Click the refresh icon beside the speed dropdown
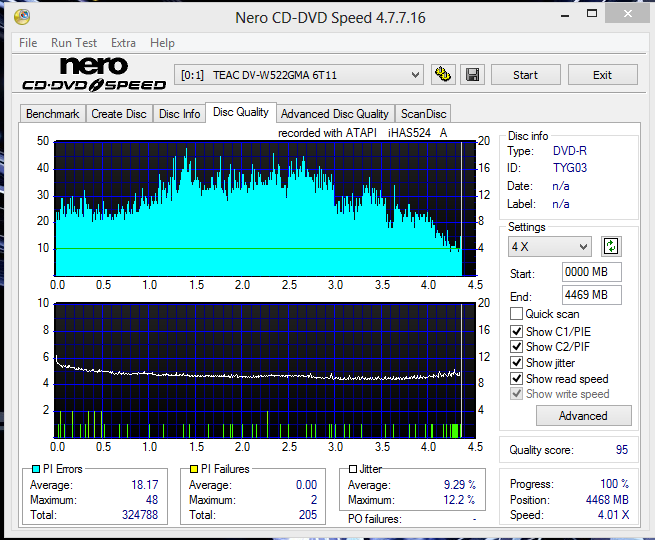This screenshot has height=540, width=655. point(611,246)
